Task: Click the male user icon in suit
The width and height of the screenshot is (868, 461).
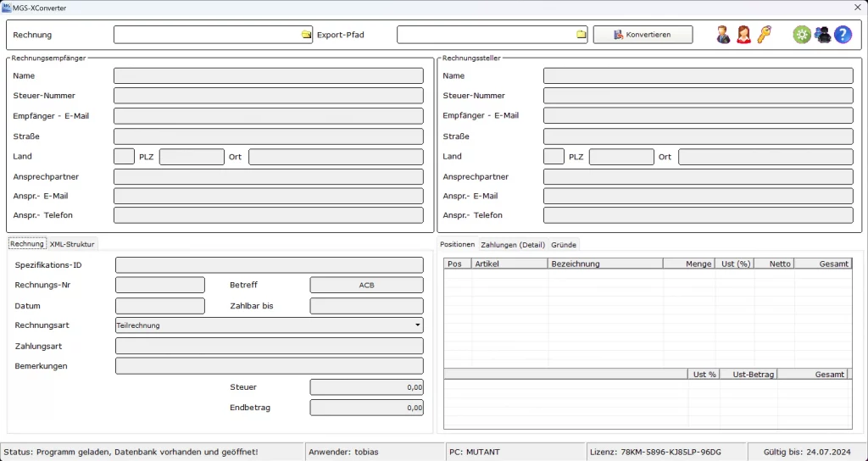Action: (x=723, y=35)
